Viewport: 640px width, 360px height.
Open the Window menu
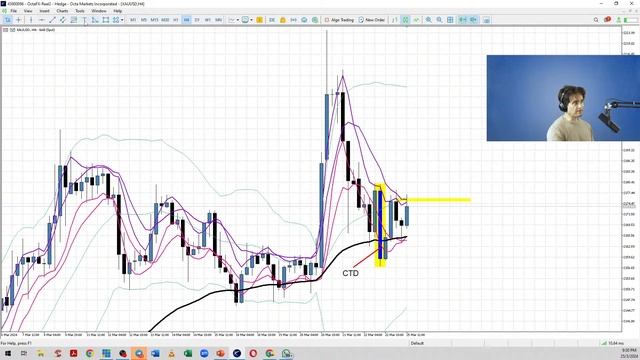[99, 11]
